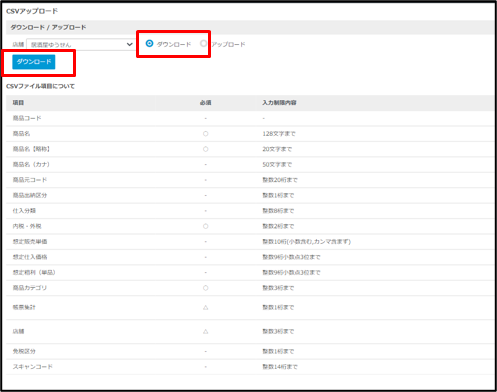This screenshot has width=497, height=392.
Task: Click the 免税区分 row label
Action: point(24,351)
